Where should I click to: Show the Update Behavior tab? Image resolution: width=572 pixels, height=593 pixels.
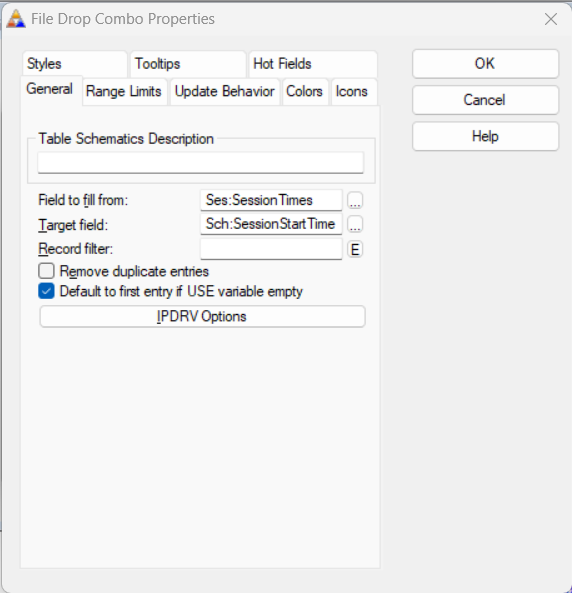pos(225,92)
